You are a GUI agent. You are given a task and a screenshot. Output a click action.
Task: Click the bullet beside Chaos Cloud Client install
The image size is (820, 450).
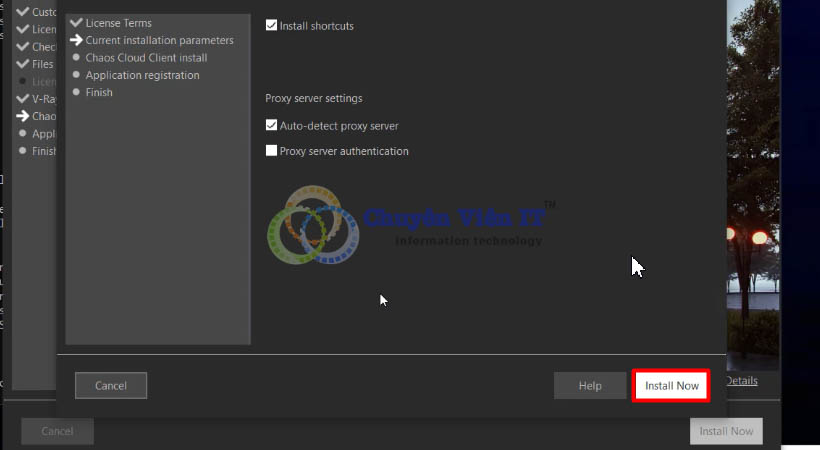[x=76, y=58]
